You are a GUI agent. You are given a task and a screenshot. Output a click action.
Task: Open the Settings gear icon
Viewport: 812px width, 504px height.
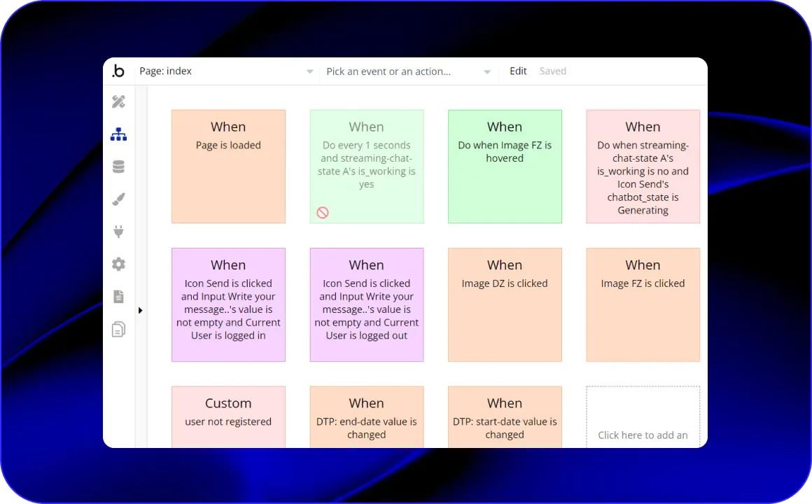tap(118, 264)
